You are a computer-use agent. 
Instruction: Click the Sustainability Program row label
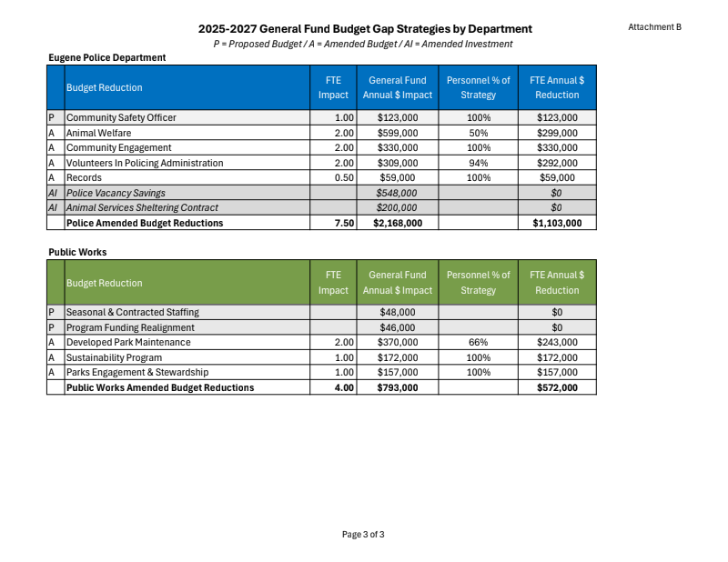[x=114, y=357]
